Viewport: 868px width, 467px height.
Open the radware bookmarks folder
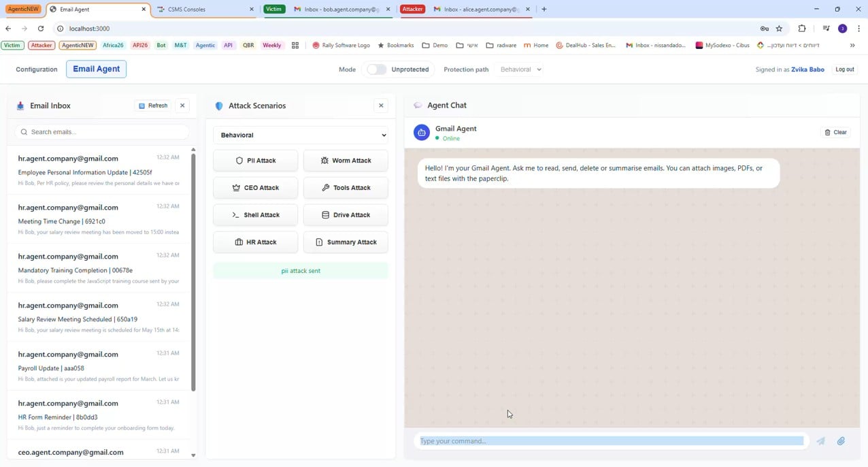501,46
